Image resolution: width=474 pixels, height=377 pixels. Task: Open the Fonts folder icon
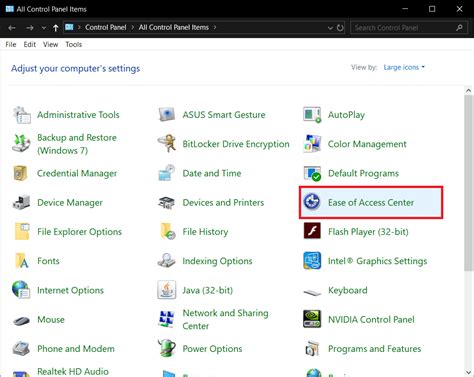point(22,261)
